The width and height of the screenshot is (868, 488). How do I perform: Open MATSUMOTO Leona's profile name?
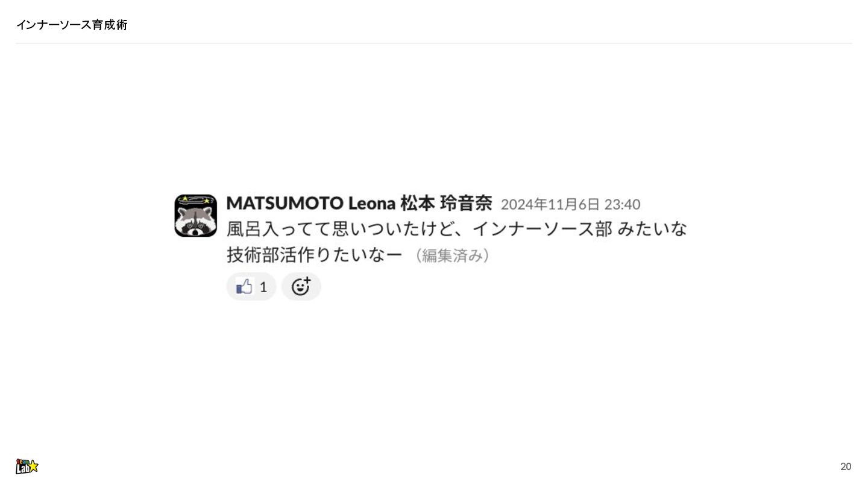310,204
